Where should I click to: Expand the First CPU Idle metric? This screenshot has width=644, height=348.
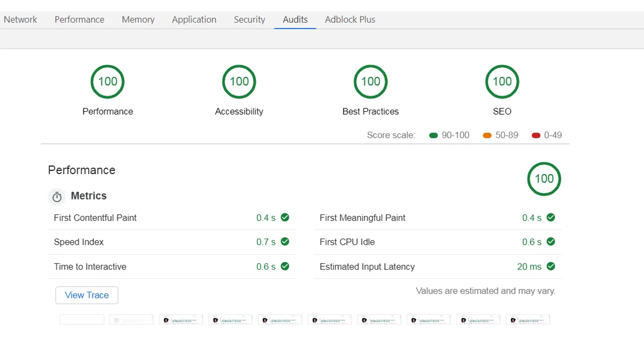(x=438, y=242)
